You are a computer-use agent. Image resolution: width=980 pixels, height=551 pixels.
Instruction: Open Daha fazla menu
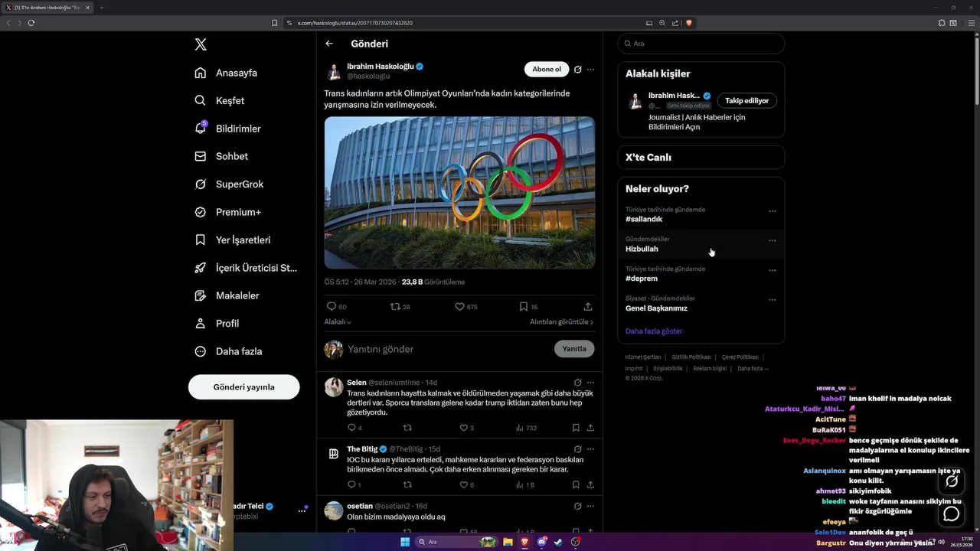tap(228, 351)
